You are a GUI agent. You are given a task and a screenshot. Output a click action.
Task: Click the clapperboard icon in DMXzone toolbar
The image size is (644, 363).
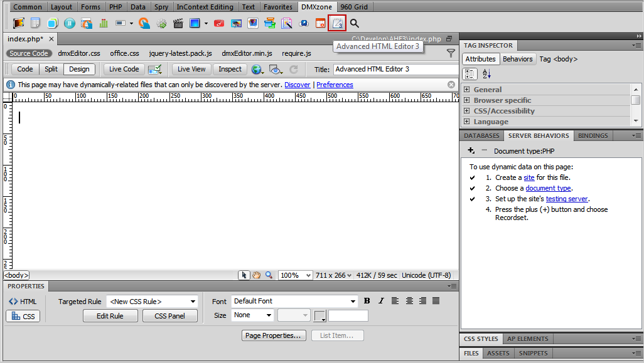click(178, 23)
